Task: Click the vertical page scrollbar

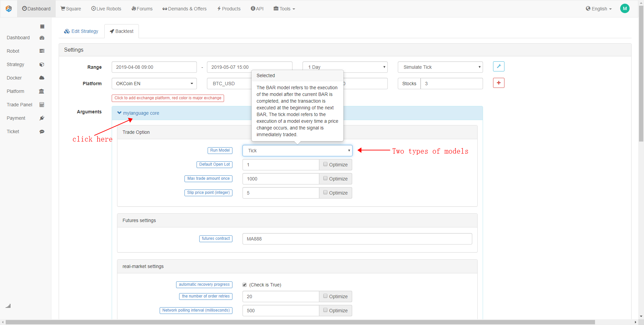Action: click(641, 74)
